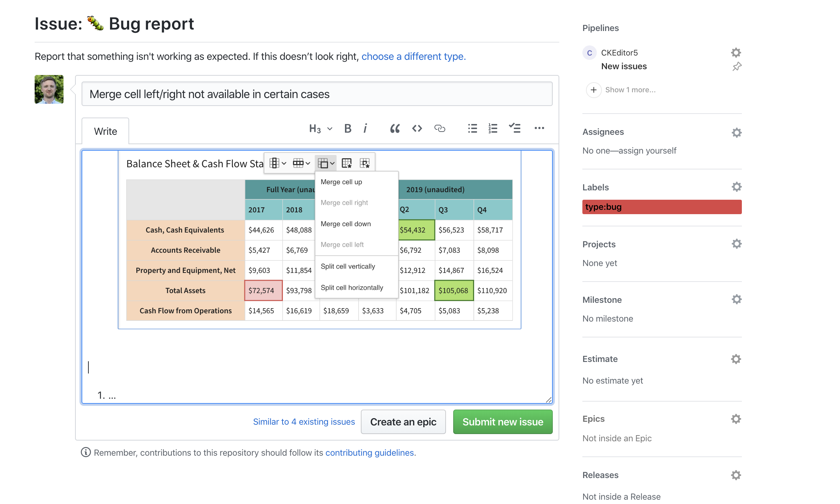Viewport: 840px width, 504px height.
Task: Open the table properties icon with star
Action: click(347, 163)
